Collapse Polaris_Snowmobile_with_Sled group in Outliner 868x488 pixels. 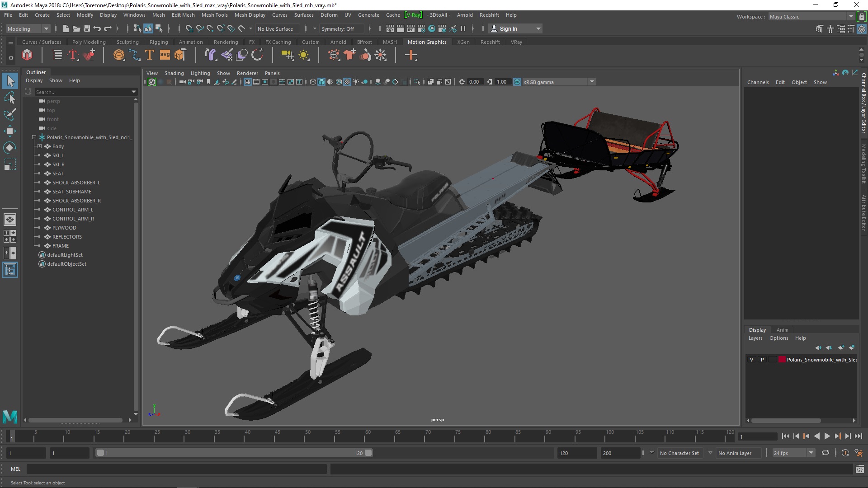coord(34,137)
